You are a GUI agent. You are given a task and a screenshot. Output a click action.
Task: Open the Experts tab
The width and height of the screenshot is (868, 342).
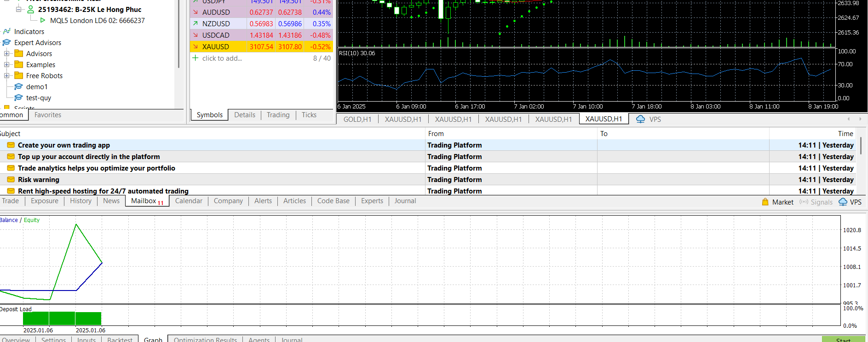(x=372, y=201)
